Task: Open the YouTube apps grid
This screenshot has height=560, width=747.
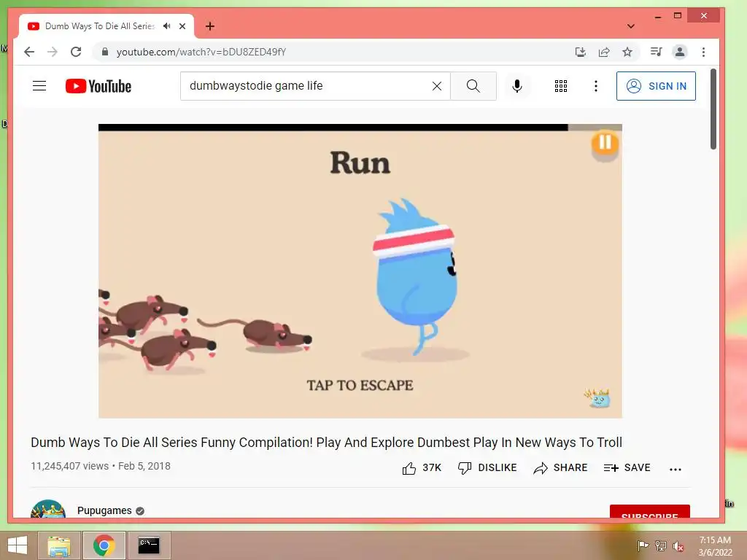Action: (561, 86)
